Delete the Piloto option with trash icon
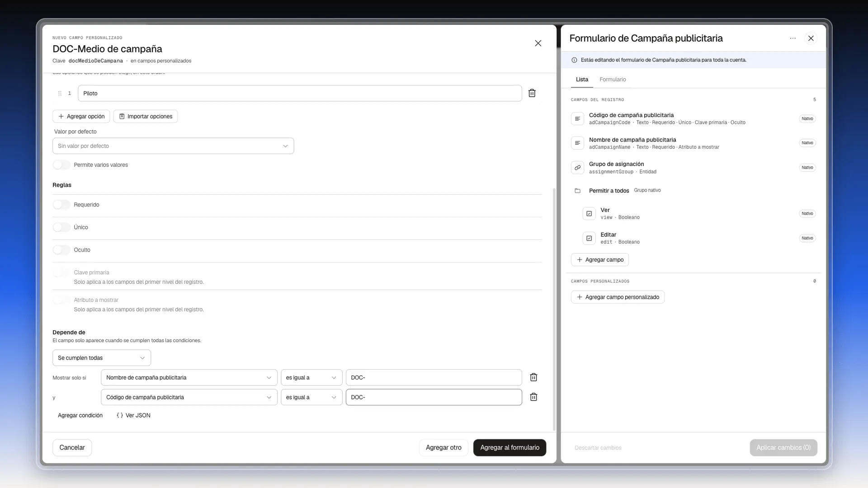The height and width of the screenshot is (488, 868). 532,93
